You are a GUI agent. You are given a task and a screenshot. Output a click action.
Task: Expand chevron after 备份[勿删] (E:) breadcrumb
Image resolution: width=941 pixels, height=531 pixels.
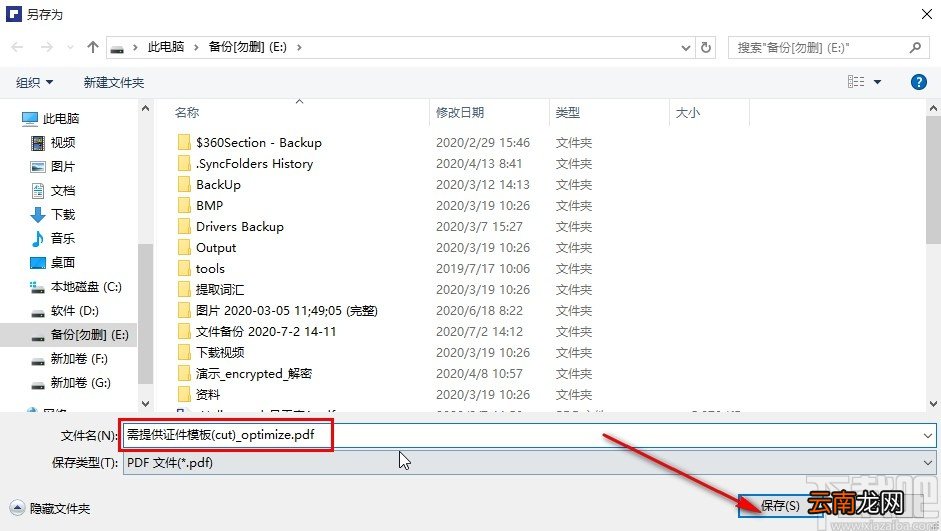tap(299, 47)
